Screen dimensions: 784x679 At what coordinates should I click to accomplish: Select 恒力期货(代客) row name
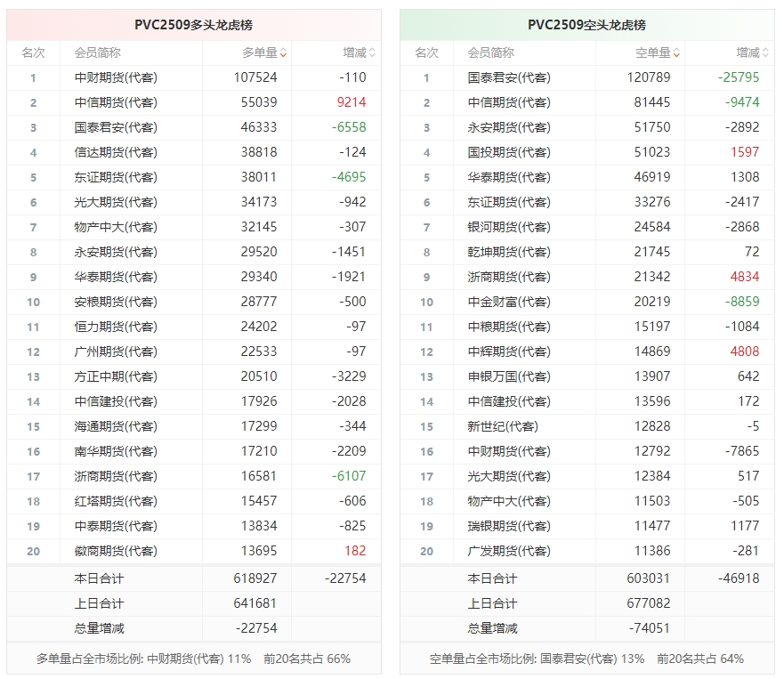tap(116, 327)
